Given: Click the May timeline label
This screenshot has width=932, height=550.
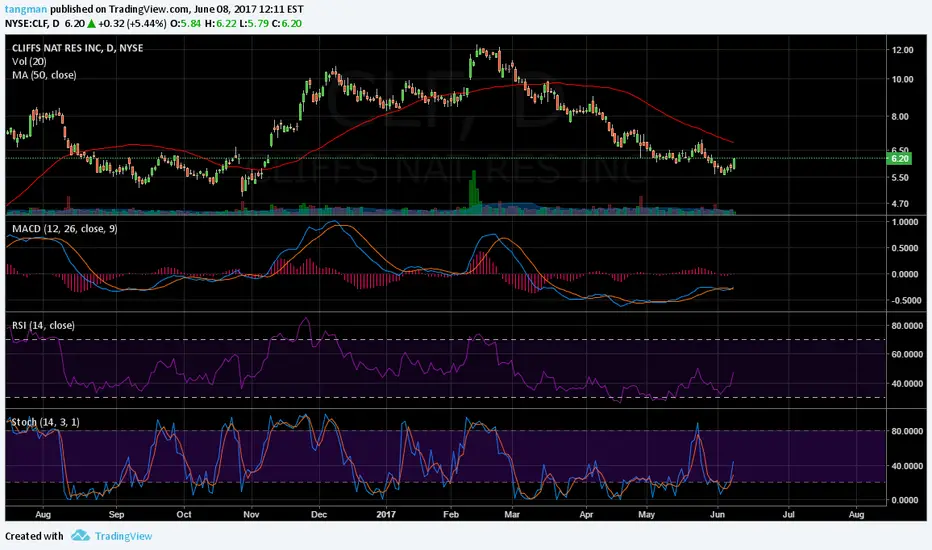Looking at the screenshot, I should 646,514.
